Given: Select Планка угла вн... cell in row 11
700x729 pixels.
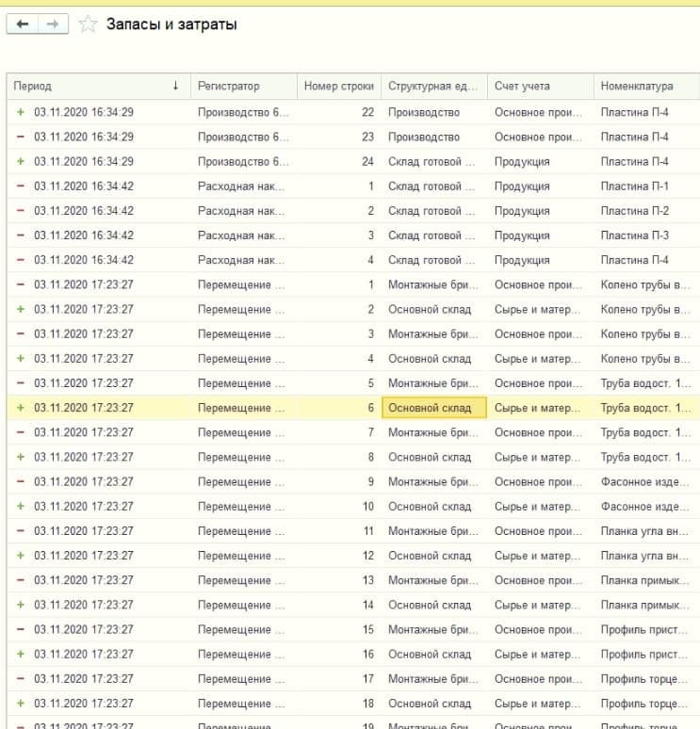Looking at the screenshot, I should click(x=646, y=531).
